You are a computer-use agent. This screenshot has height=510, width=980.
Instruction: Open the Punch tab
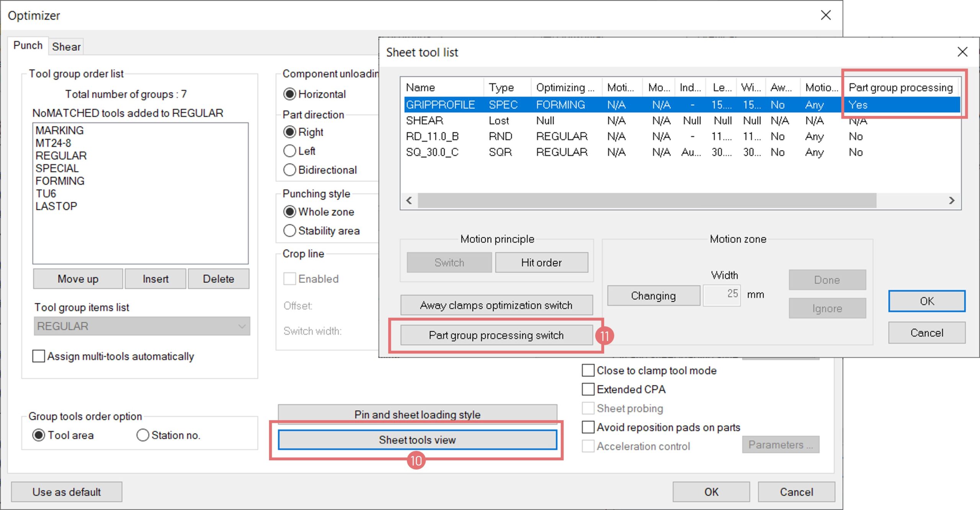pyautogui.click(x=28, y=46)
